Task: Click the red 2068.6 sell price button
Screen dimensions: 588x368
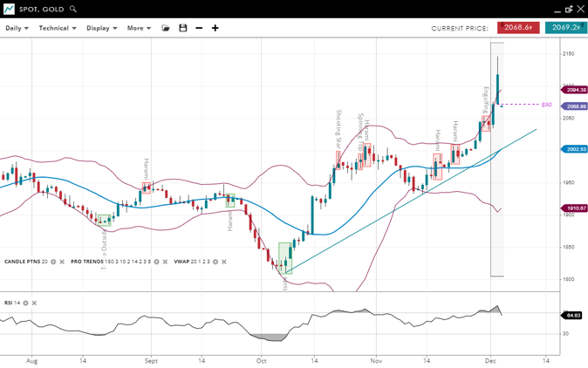Action: point(518,28)
